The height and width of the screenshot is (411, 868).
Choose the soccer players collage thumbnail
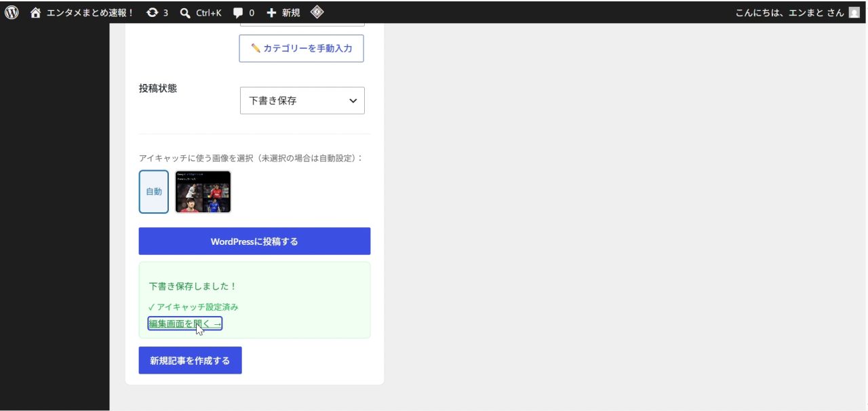pos(203,191)
